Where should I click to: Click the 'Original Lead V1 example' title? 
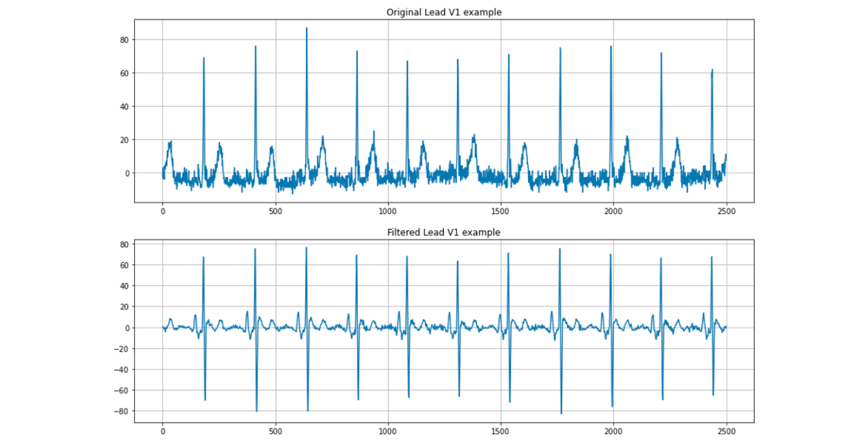[444, 12]
